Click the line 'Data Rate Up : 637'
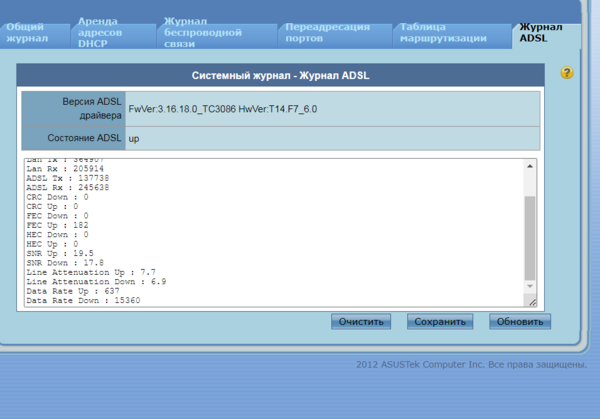The image size is (600, 419). [73, 291]
